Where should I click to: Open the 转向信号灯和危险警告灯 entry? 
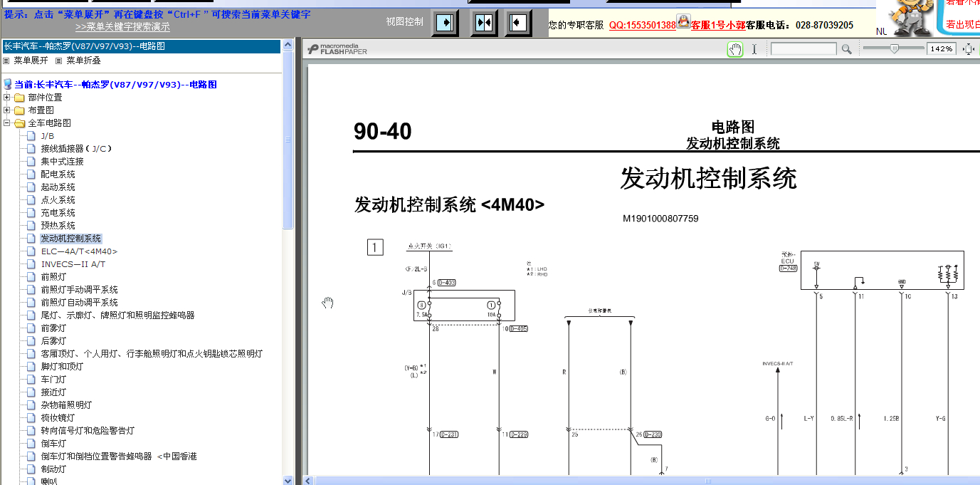click(x=88, y=430)
